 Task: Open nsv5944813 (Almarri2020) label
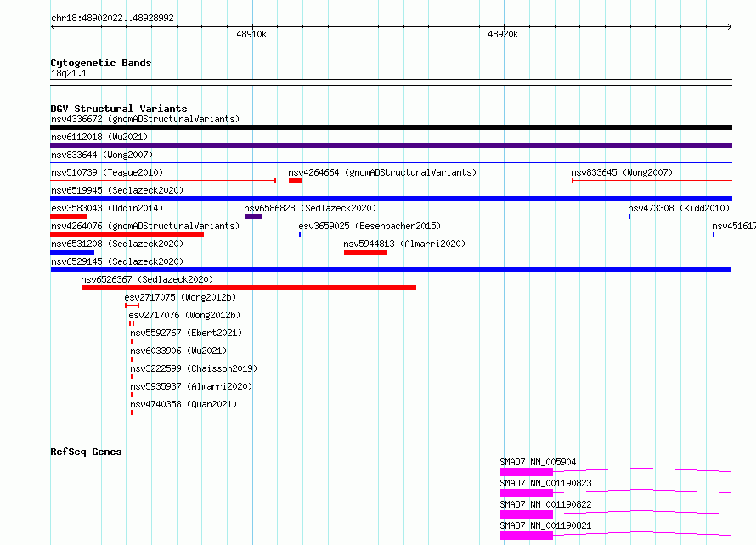pos(404,244)
